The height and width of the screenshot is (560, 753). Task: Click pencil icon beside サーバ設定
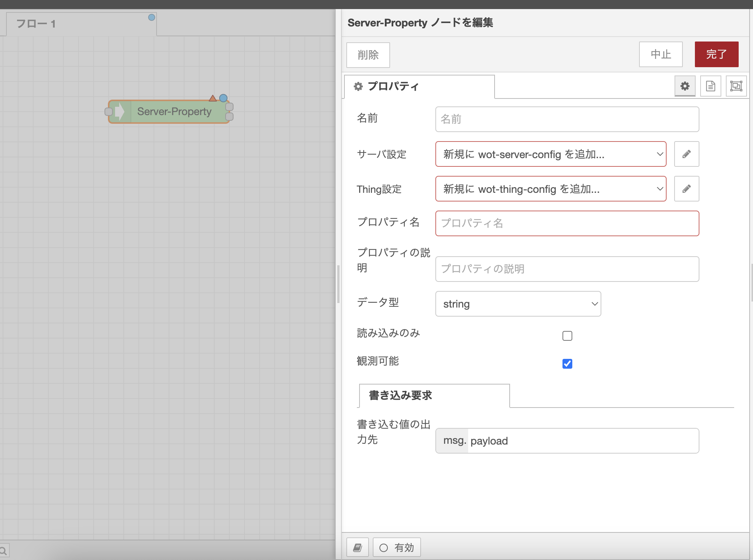coord(686,154)
